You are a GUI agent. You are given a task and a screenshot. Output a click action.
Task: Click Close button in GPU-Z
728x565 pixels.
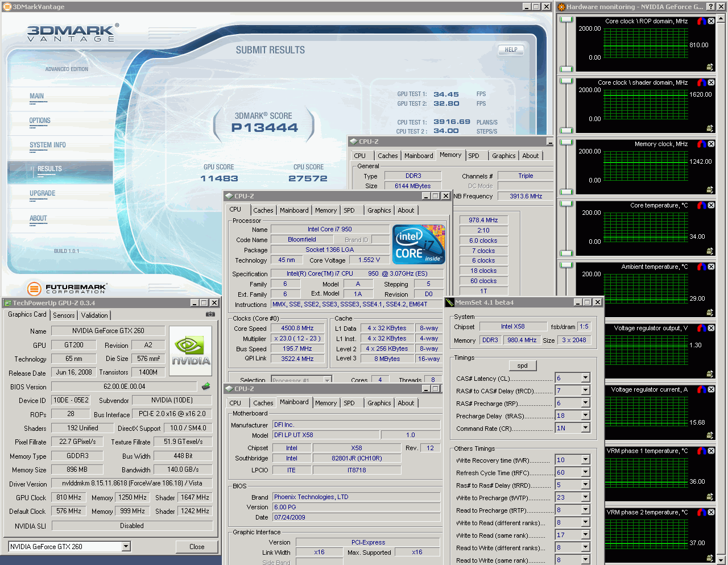click(x=197, y=547)
